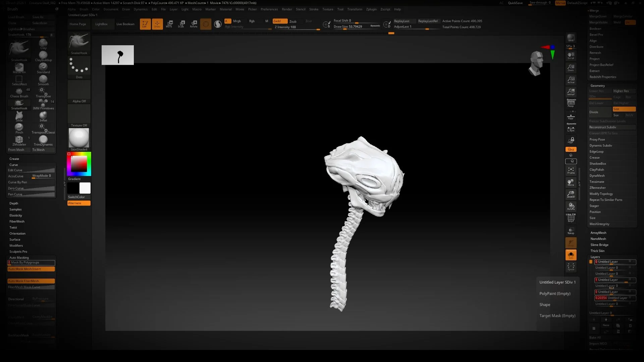Open the SkinShade4 material picker
This screenshot has height=362, width=644.
pyautogui.click(x=78, y=138)
